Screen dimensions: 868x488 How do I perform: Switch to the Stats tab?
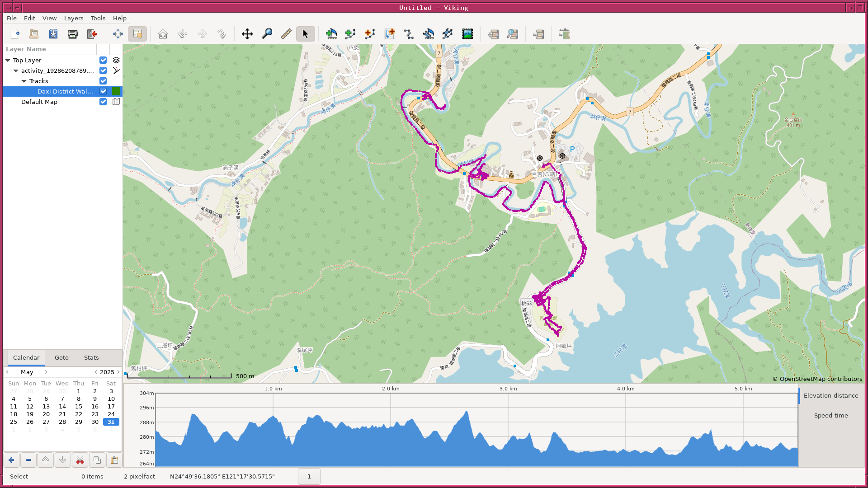click(91, 357)
